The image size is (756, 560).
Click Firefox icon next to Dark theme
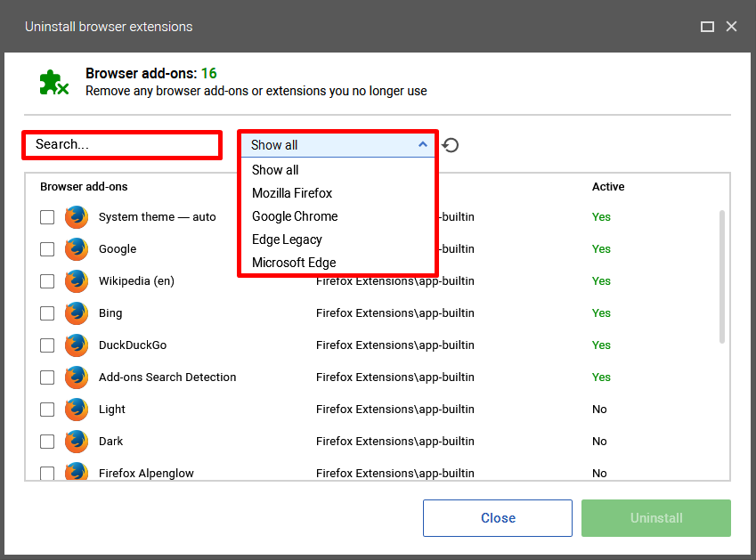[77, 442]
